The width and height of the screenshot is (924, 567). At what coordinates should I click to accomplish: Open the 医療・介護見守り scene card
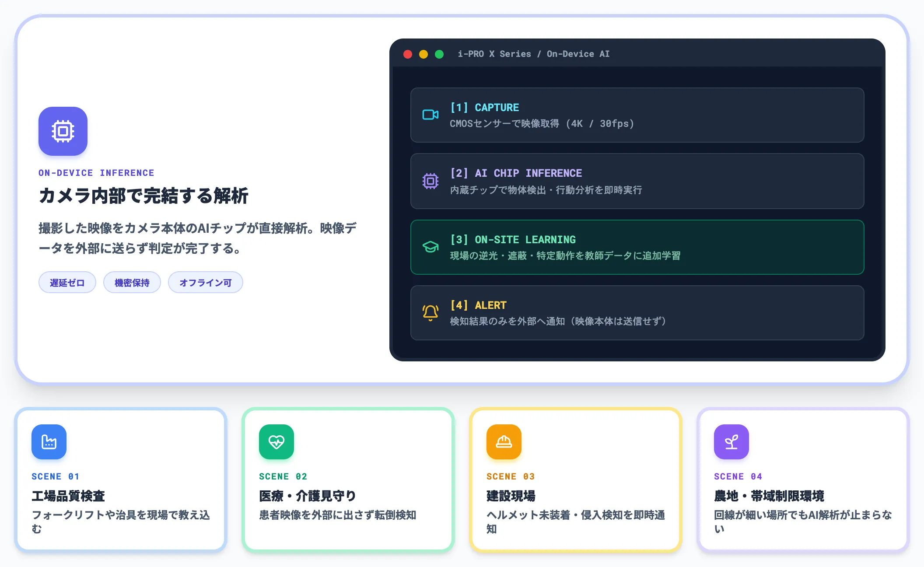348,480
